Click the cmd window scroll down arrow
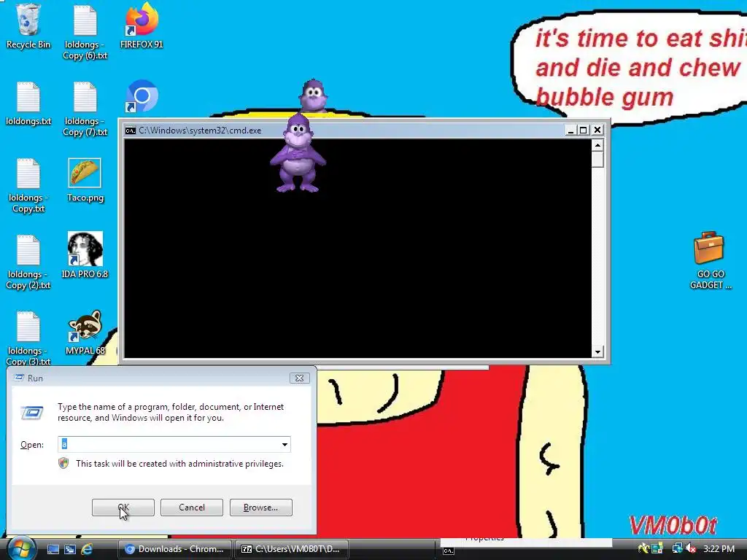 point(597,352)
